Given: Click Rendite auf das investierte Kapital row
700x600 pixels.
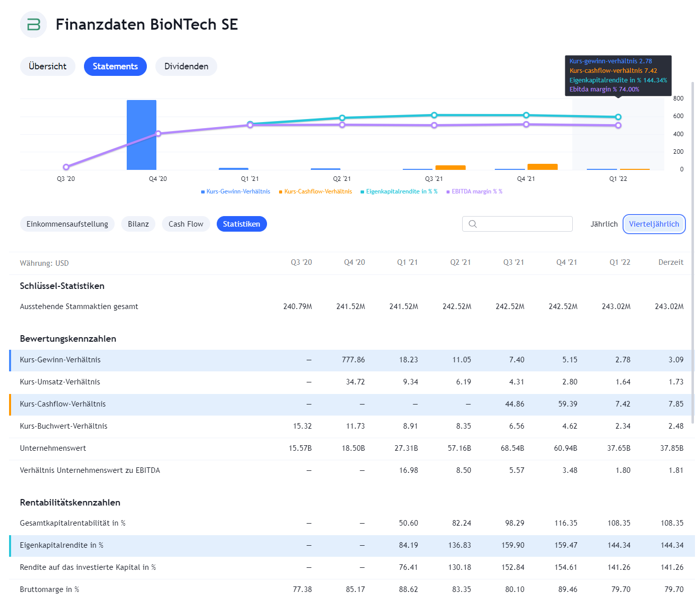Looking at the screenshot, I should 352,567.
